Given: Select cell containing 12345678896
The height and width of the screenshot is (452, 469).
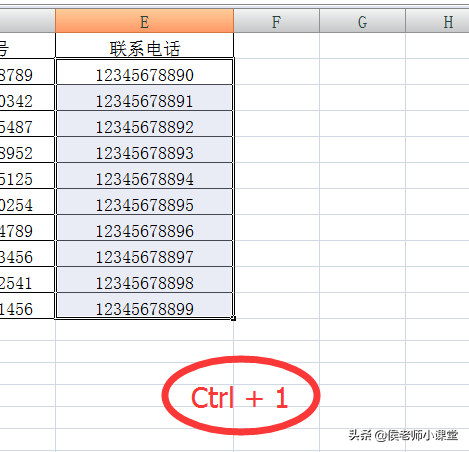Looking at the screenshot, I should [144, 228].
